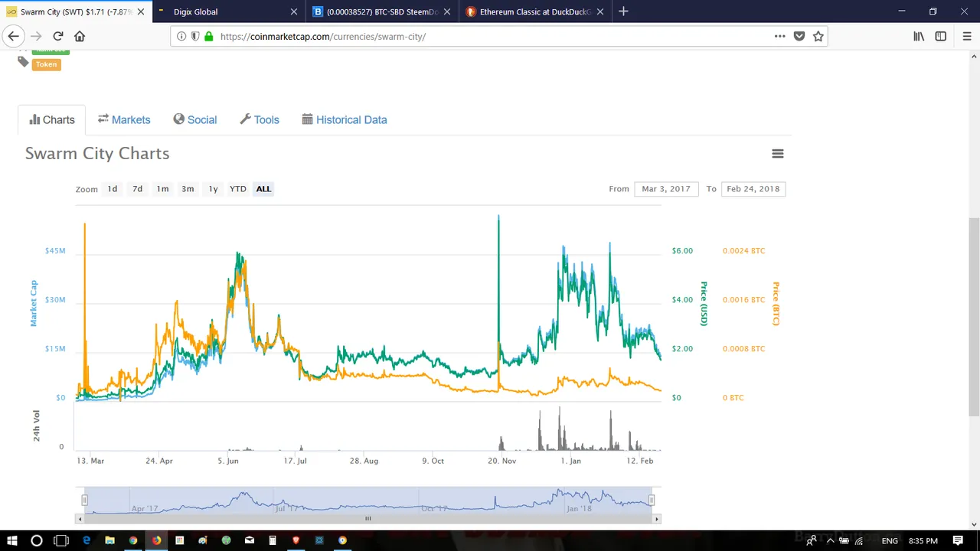Screen dimensions: 980x551
Task: Set chart zoom to ALL
Action: point(263,189)
